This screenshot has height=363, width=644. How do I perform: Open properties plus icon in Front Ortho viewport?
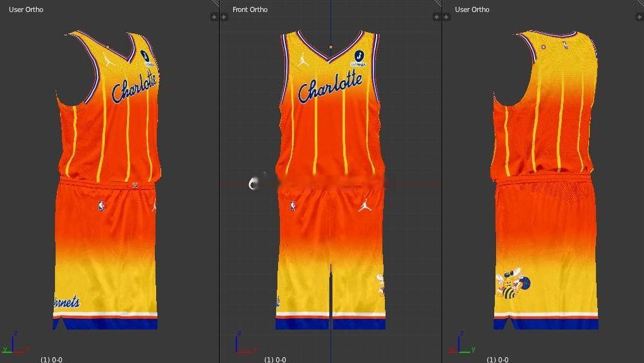(436, 17)
